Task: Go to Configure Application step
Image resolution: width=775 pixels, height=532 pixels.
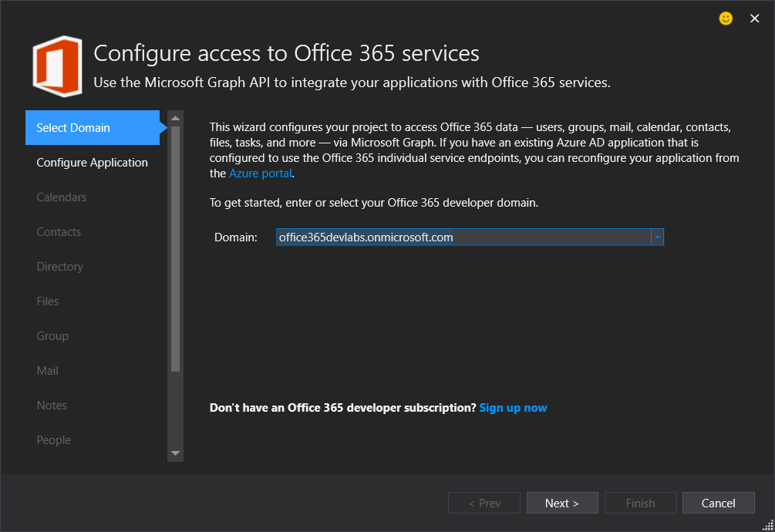Action: click(x=93, y=163)
